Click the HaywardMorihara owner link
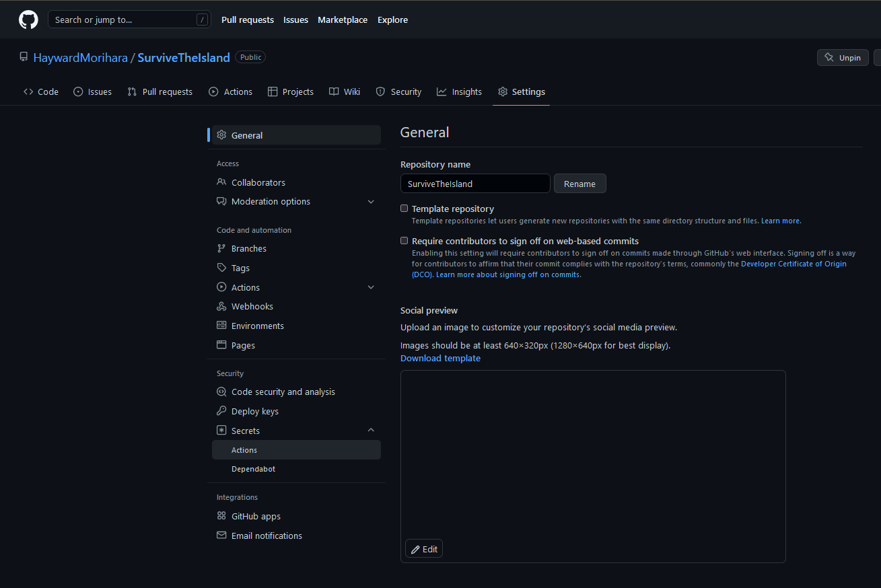The width and height of the screenshot is (881, 588). pos(81,58)
